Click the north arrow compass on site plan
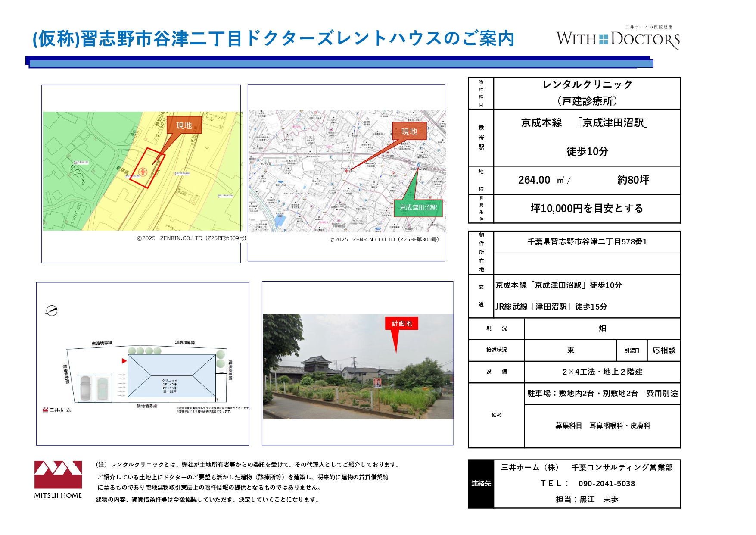 point(52,310)
